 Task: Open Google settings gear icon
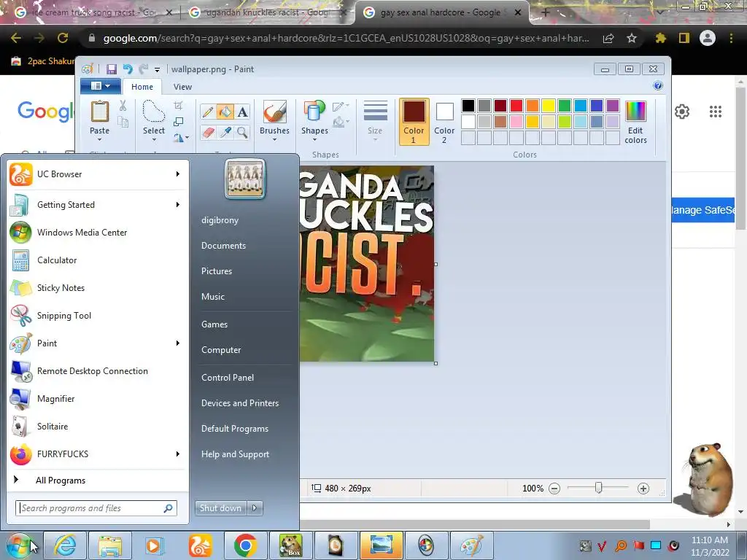tap(682, 112)
